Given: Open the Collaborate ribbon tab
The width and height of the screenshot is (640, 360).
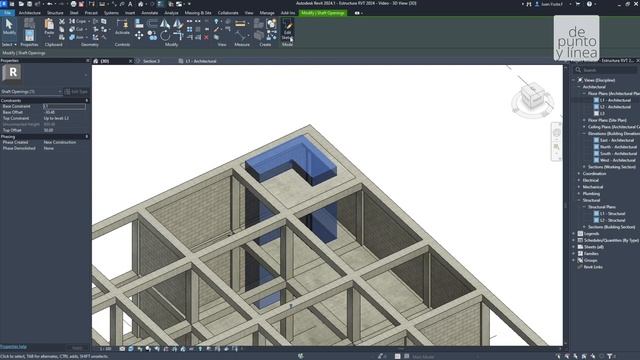Looking at the screenshot, I should tap(228, 13).
